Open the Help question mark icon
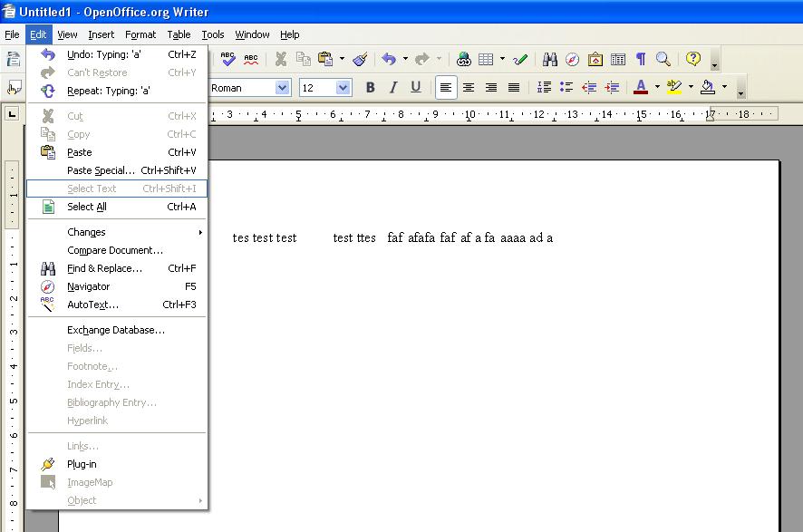Image resolution: width=803 pixels, height=532 pixels. (693, 60)
